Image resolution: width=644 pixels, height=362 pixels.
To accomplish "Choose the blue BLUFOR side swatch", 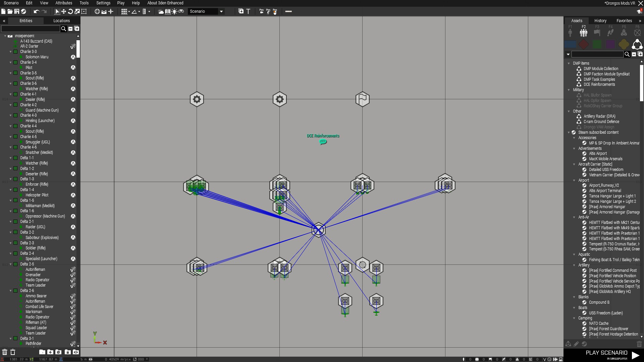I will tap(570, 44).
